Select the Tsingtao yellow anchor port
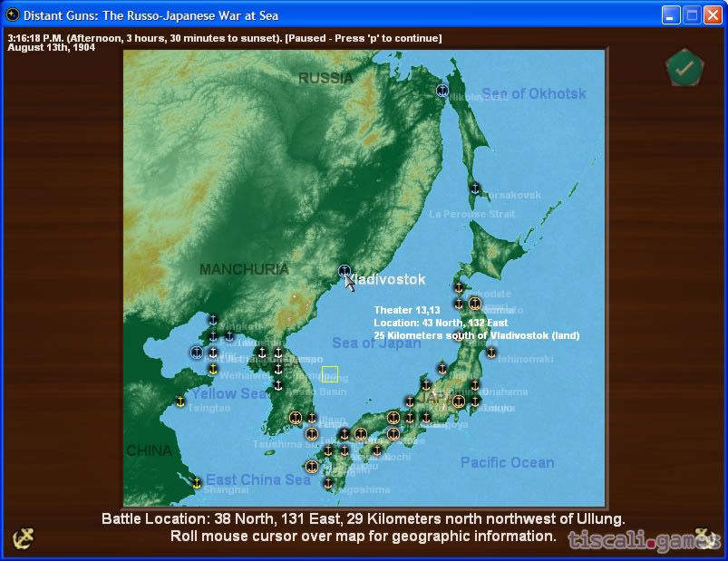This screenshot has height=561, width=728. click(180, 401)
